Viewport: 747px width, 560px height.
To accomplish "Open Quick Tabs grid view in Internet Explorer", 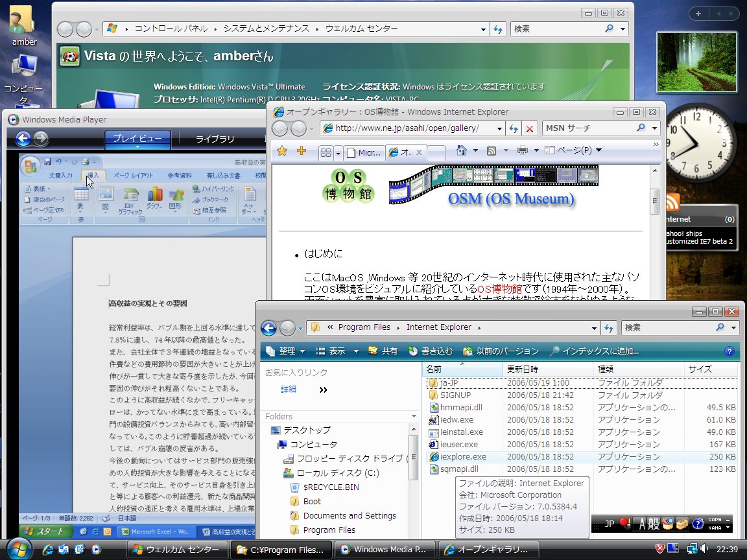I will pos(326,152).
